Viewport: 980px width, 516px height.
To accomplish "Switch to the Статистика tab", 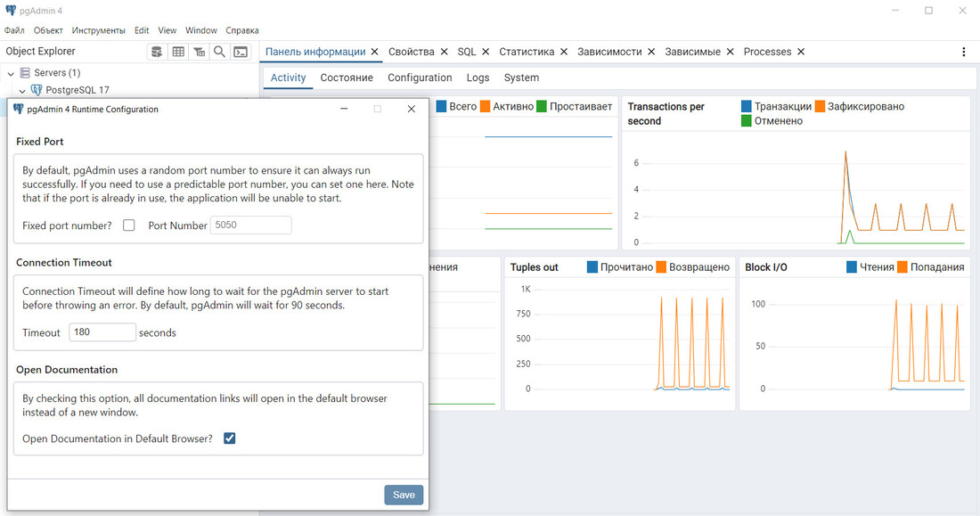I will 527,52.
